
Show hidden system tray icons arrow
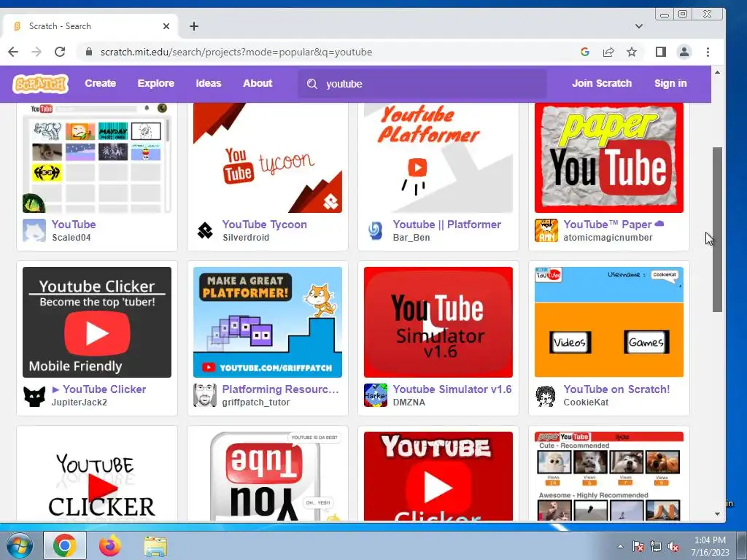click(x=620, y=546)
